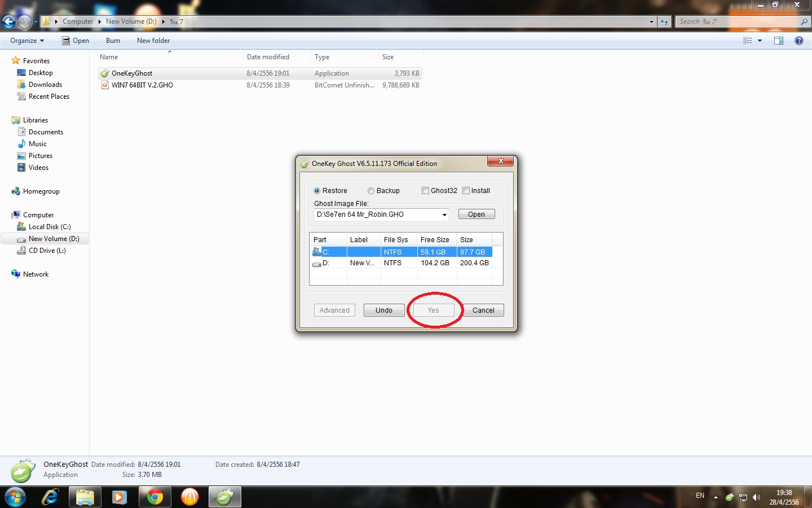Open the network tray icon
This screenshot has width=812, height=508.
(x=743, y=497)
